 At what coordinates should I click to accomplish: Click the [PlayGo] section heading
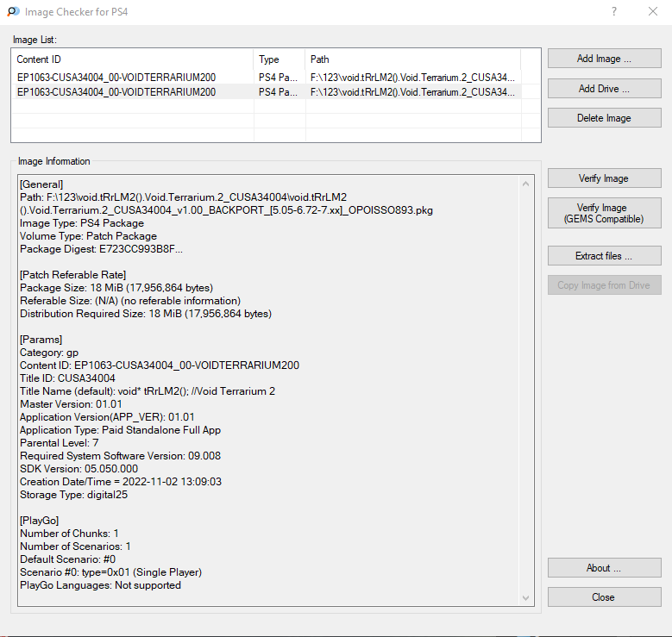[40, 521]
